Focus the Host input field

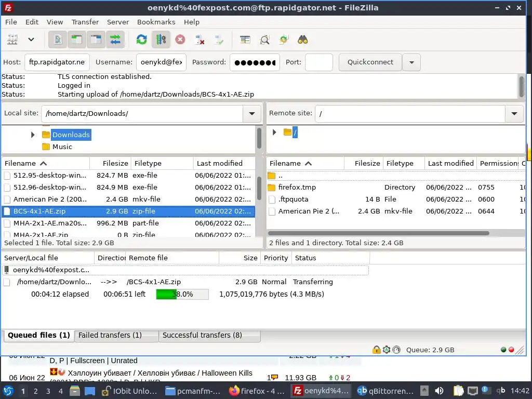57,62
